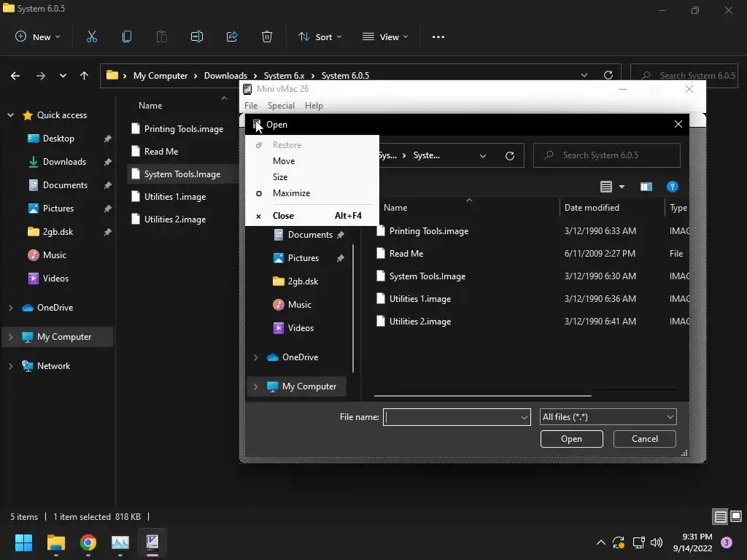Screen dimensions: 747x560
Task: Click the File name input field
Action: pyautogui.click(x=452, y=417)
